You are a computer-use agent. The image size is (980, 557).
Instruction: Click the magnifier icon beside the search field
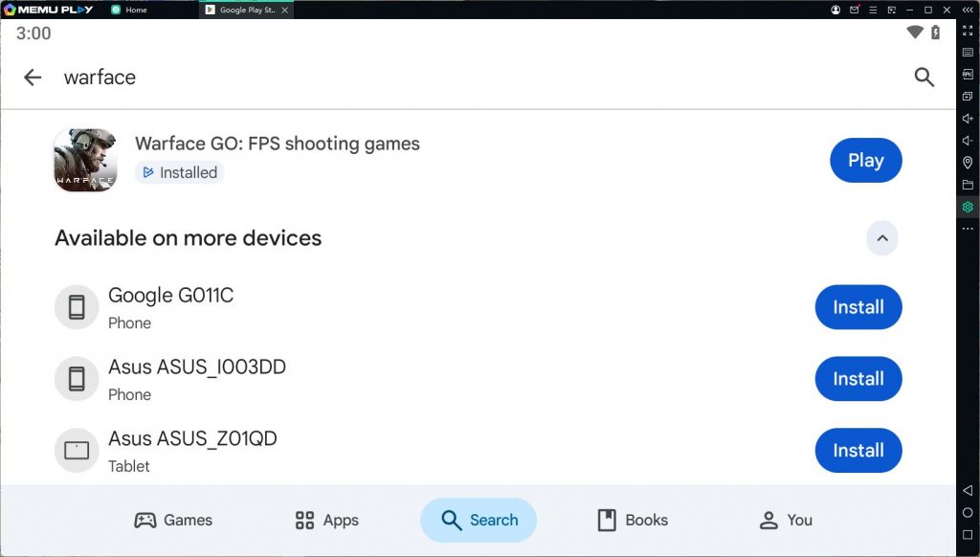pyautogui.click(x=924, y=78)
